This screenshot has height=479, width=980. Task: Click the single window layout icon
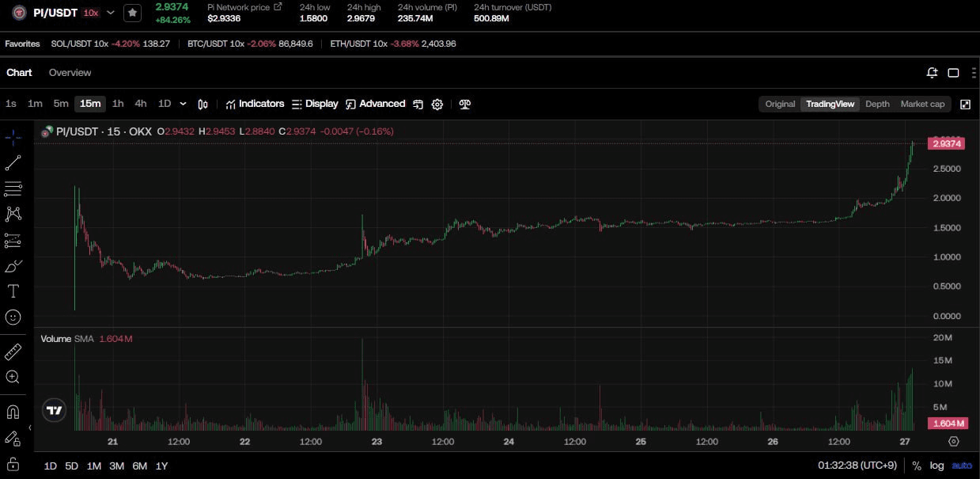953,73
